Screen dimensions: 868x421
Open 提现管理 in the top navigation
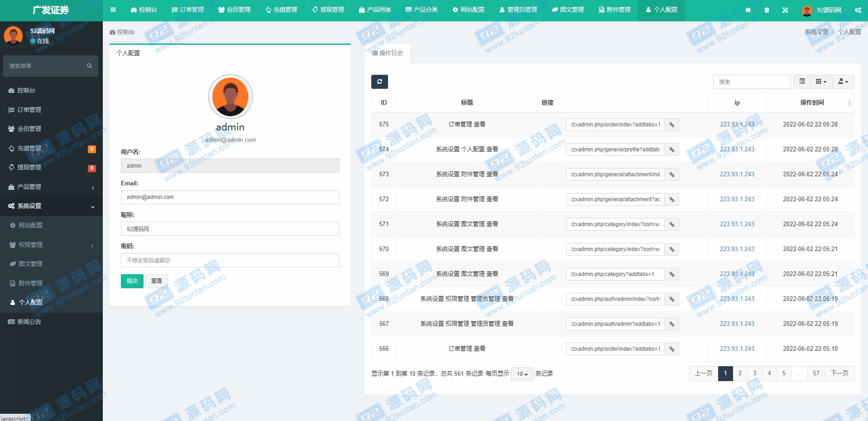point(328,10)
